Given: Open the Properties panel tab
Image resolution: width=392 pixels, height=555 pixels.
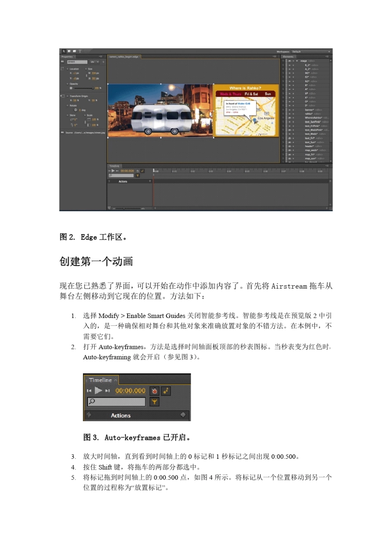Looking at the screenshot, I should (x=67, y=57).
